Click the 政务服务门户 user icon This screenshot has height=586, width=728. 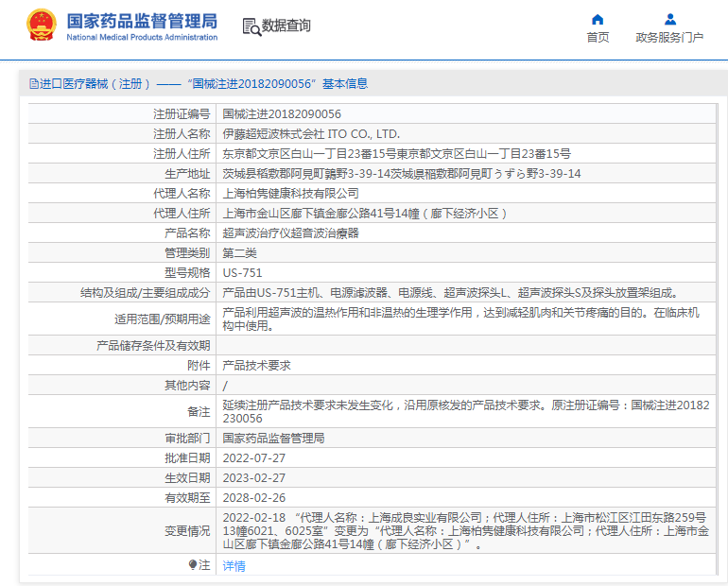[670, 20]
